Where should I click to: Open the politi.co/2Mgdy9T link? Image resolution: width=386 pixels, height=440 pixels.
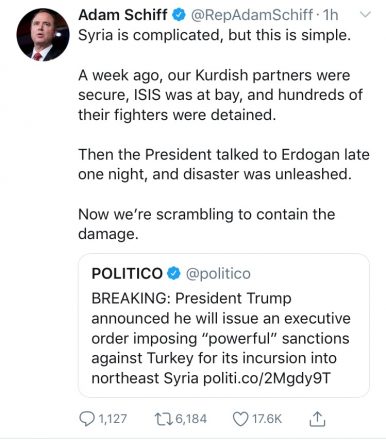[x=267, y=378]
